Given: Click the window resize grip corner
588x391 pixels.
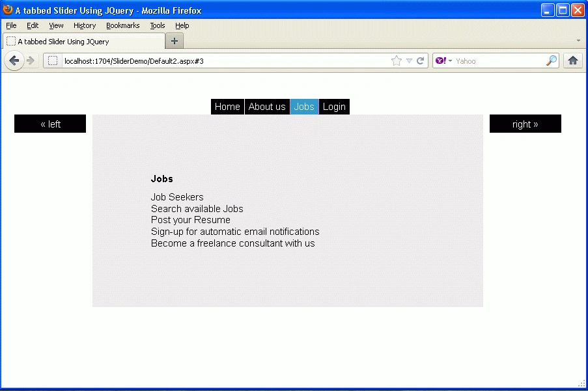Looking at the screenshot, I should 582,383.
